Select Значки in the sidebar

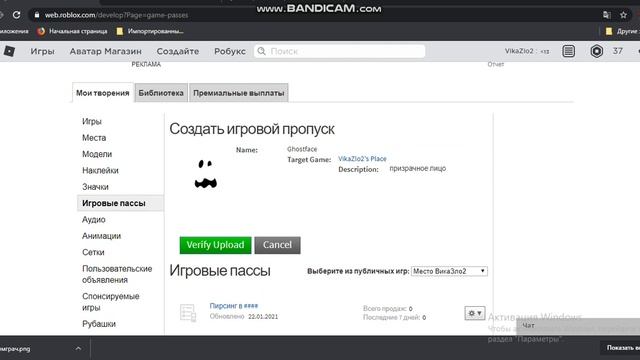pos(95,187)
